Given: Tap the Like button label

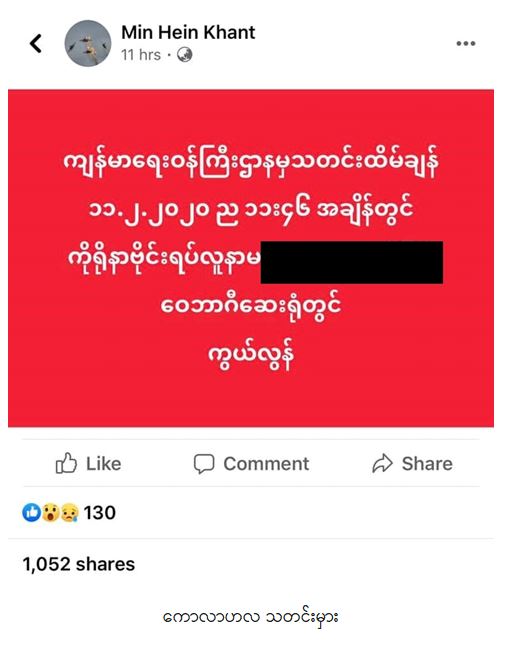Looking at the screenshot, I should click(103, 464).
